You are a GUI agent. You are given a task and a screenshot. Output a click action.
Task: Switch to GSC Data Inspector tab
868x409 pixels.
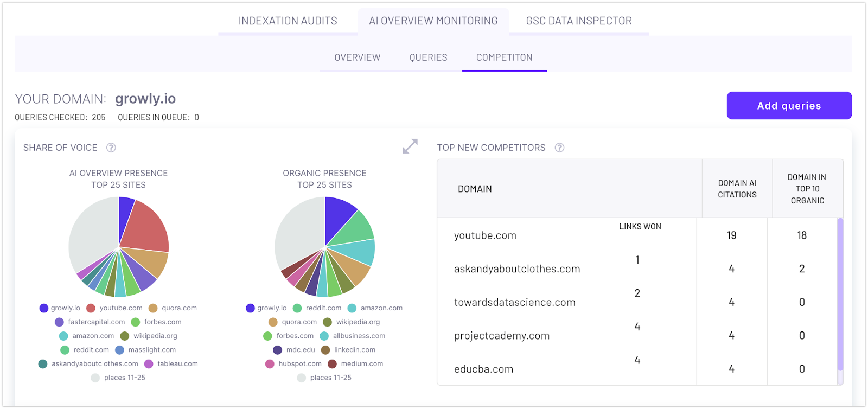click(x=579, y=21)
